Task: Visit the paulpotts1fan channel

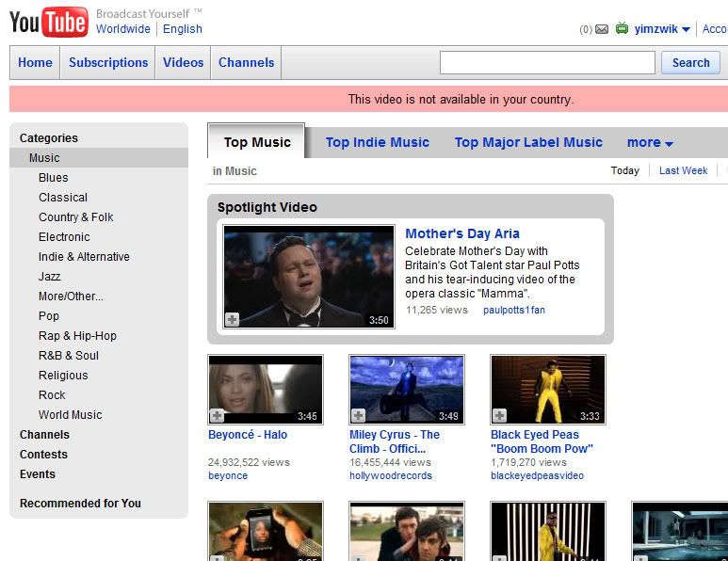Action: [514, 310]
